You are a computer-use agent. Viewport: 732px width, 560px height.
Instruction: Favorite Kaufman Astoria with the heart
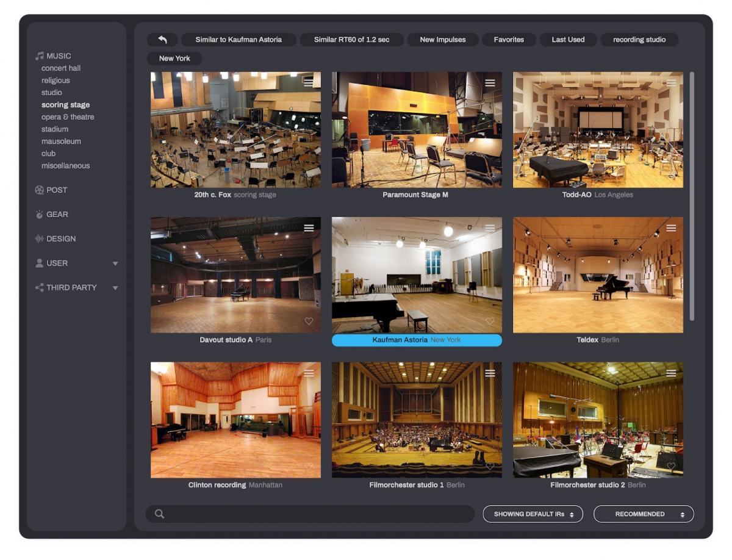[x=490, y=321]
